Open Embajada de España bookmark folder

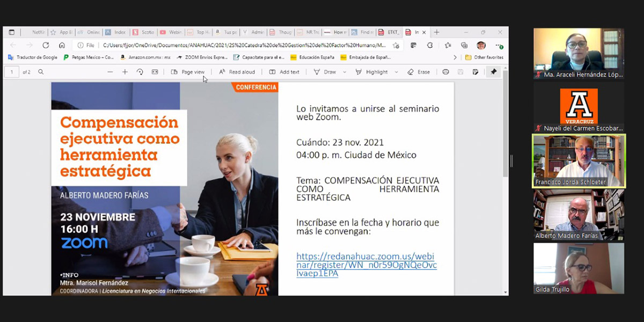tap(366, 57)
